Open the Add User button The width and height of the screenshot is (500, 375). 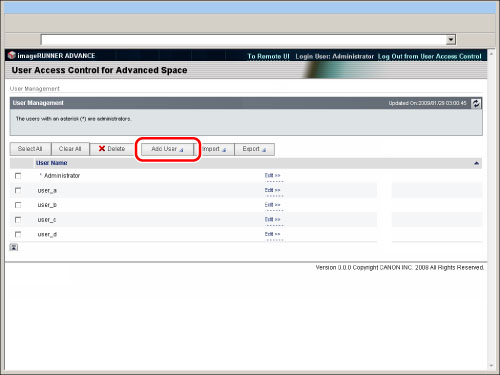click(167, 149)
